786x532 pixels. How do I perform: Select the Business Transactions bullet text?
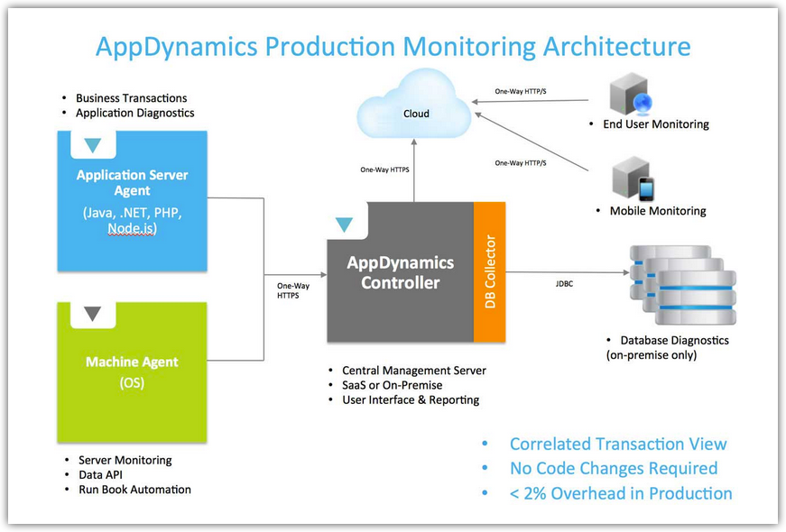point(131,97)
